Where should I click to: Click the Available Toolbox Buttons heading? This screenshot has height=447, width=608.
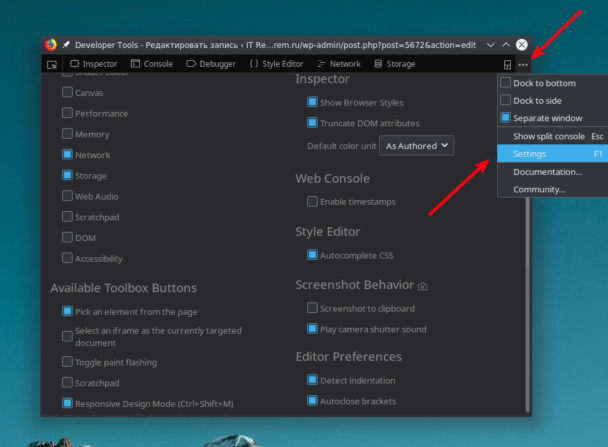pyautogui.click(x=124, y=288)
